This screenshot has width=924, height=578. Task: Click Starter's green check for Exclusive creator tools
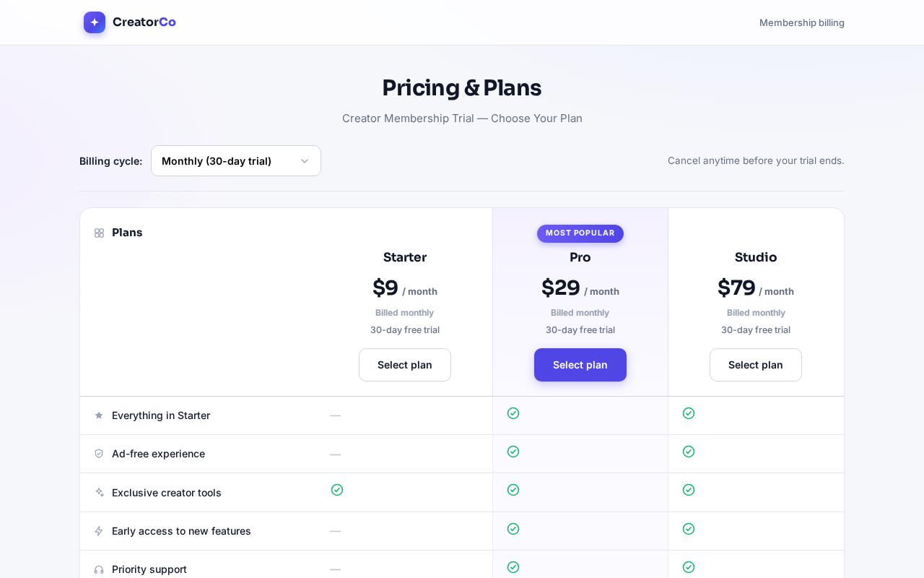(x=337, y=490)
